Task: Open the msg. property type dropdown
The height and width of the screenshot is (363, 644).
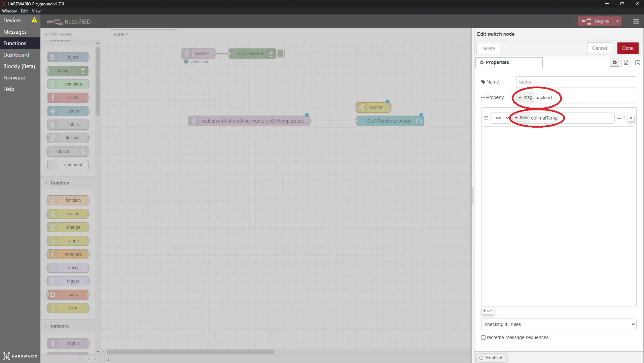Action: coord(525,98)
